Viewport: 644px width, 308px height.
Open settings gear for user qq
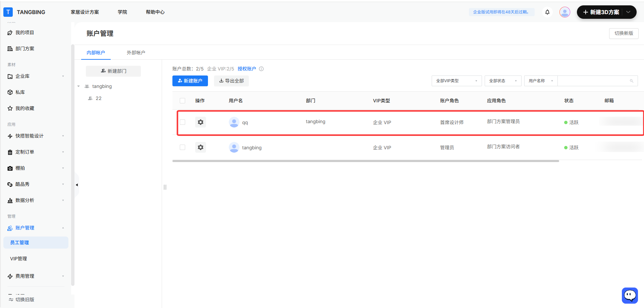click(201, 122)
